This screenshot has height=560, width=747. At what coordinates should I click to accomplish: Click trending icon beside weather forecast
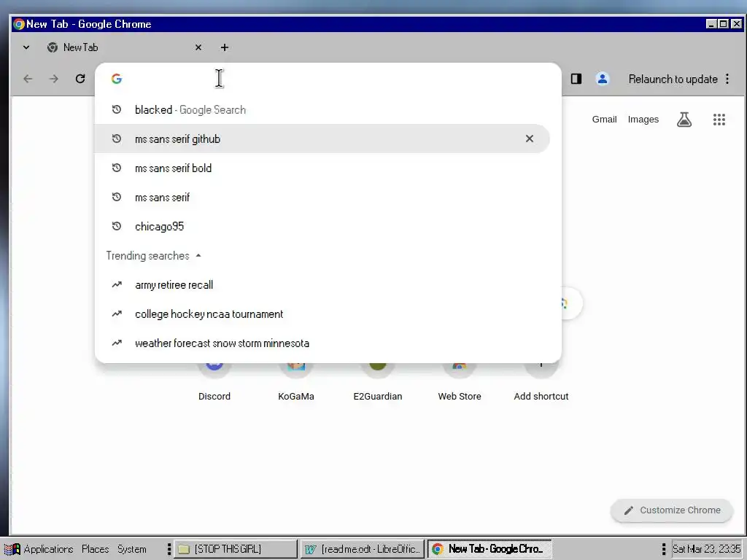[x=117, y=343]
